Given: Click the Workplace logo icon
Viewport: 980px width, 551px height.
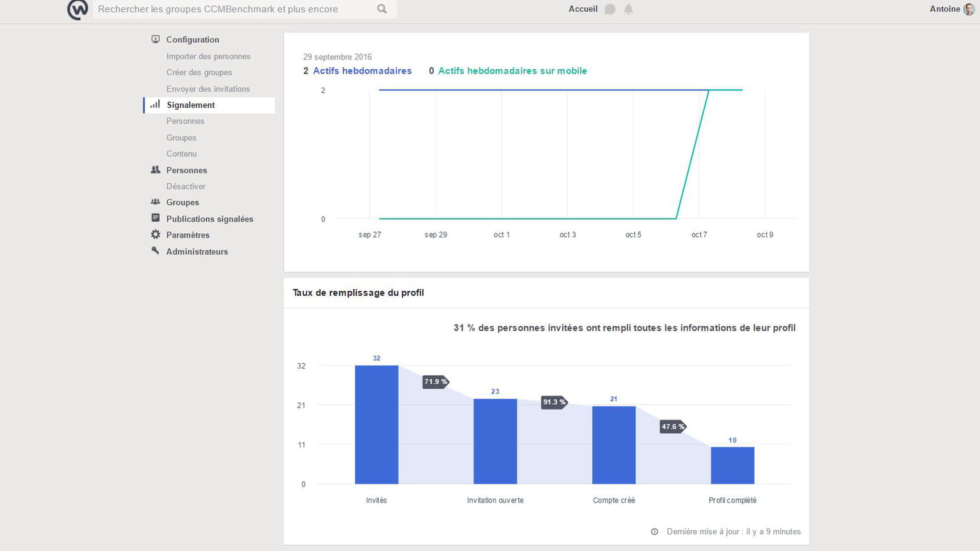Looking at the screenshot, I should pyautogui.click(x=77, y=10).
